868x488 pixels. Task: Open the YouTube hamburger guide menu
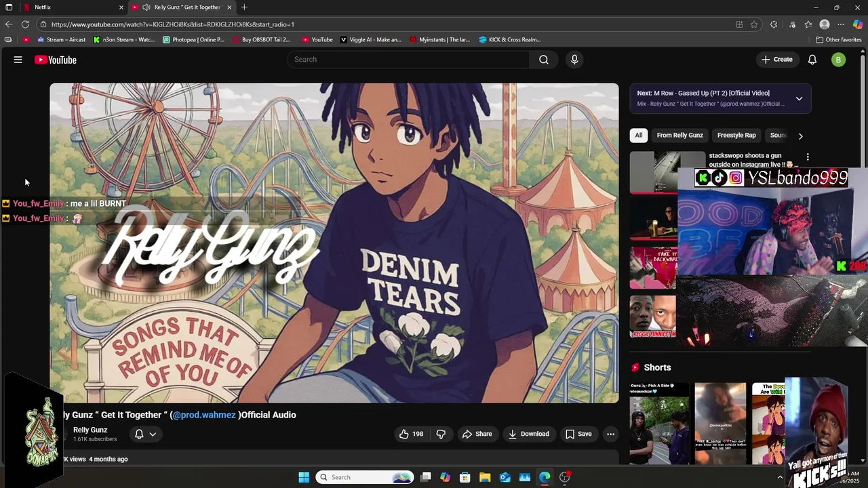(18, 60)
